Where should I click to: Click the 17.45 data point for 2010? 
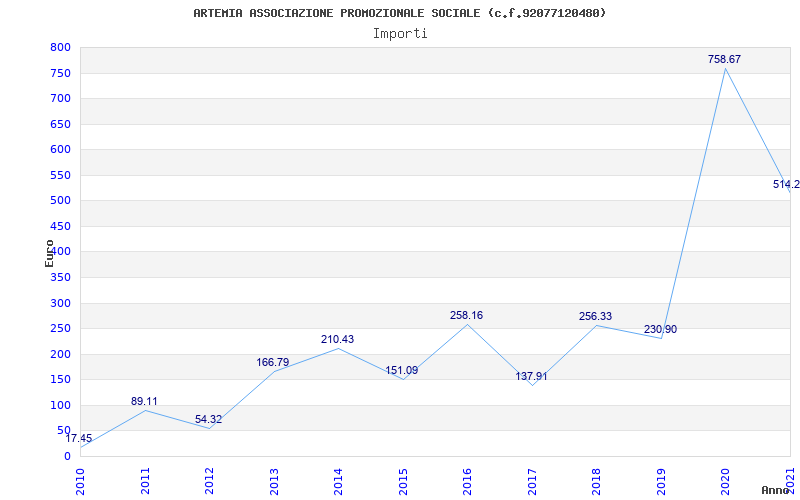point(80,439)
